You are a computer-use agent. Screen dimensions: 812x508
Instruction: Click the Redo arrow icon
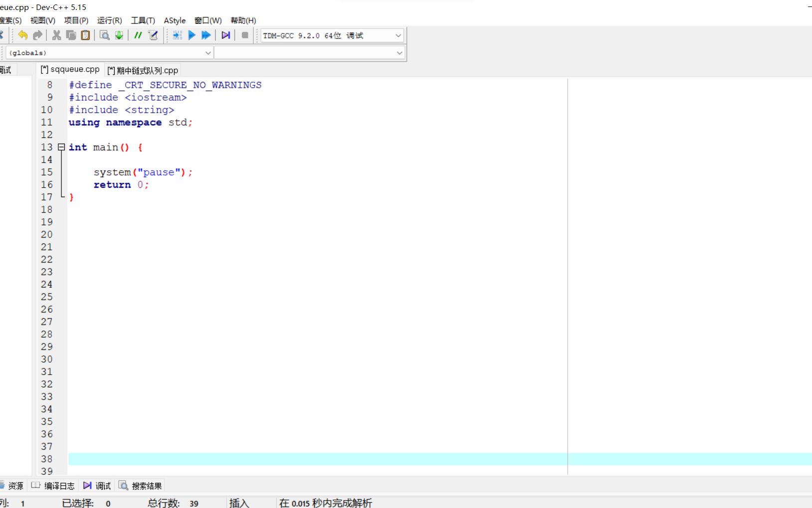(37, 35)
